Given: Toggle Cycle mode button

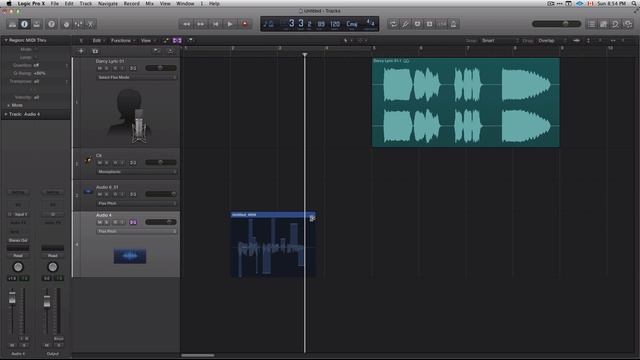Looking at the screenshot, I should coord(393,24).
